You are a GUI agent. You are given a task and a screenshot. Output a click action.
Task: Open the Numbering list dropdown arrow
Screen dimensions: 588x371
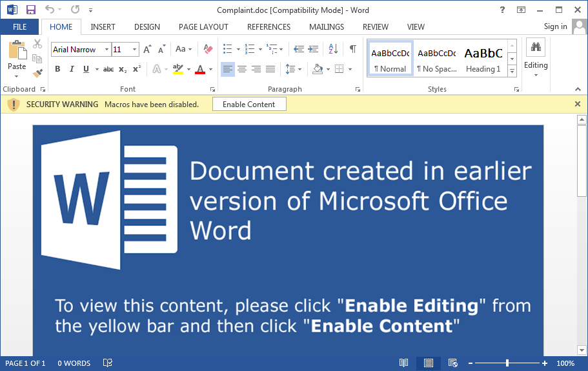click(x=260, y=49)
